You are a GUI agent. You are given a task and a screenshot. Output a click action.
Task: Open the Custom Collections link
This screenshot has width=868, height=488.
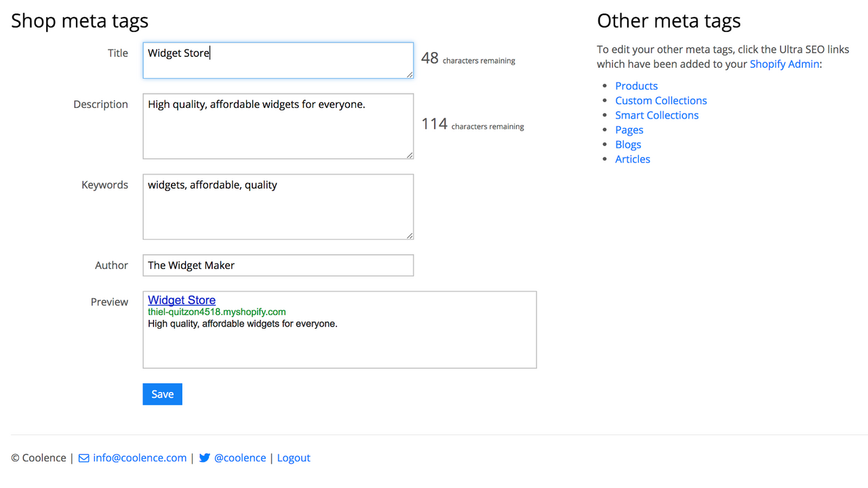pos(660,100)
